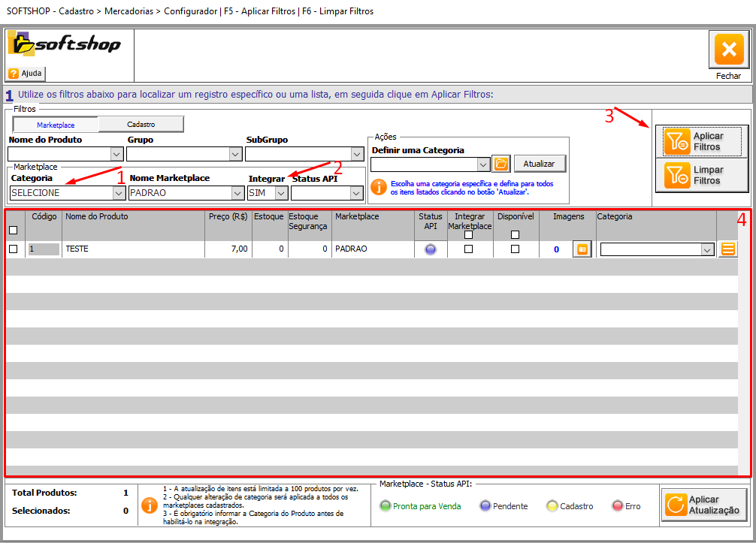
Task: Open the images icon in TESTE row
Action: [x=582, y=249]
